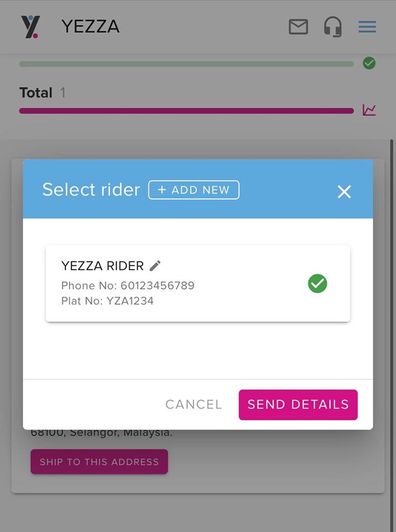Send details to the rider
396x532 pixels.
pyautogui.click(x=298, y=405)
